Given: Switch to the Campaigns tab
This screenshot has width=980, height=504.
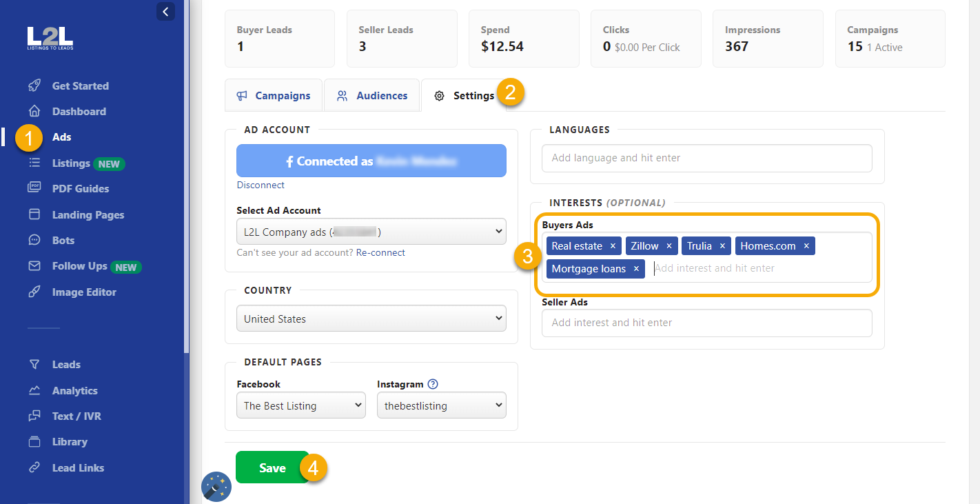Looking at the screenshot, I should tap(274, 96).
